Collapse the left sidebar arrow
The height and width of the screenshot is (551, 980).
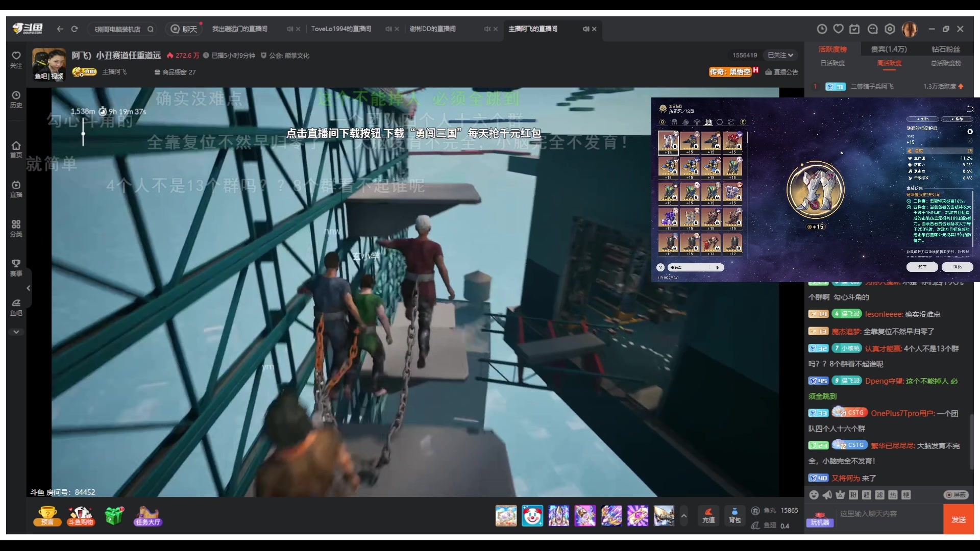coord(29,288)
